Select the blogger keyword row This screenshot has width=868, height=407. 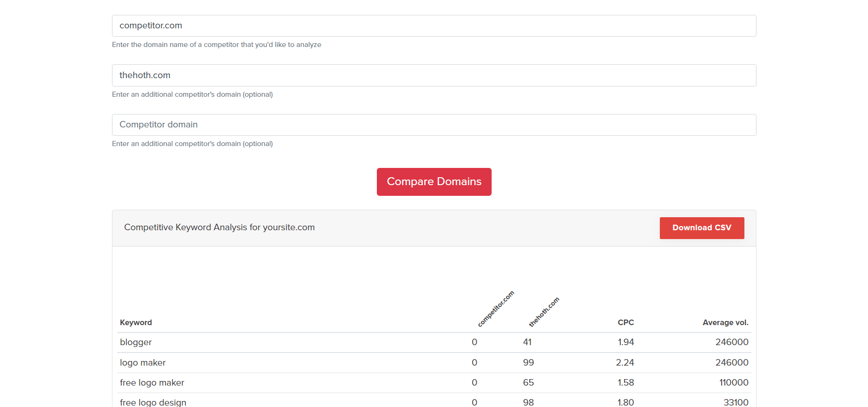[434, 342]
